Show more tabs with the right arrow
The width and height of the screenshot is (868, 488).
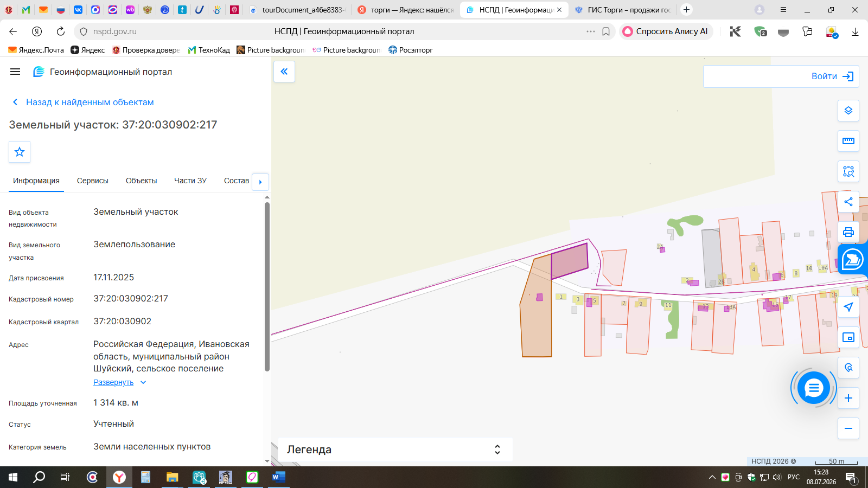pos(260,182)
